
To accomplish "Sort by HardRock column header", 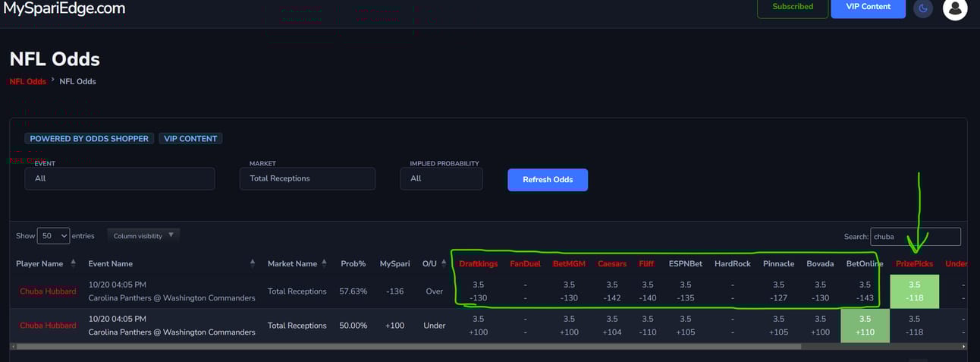I will (733, 263).
